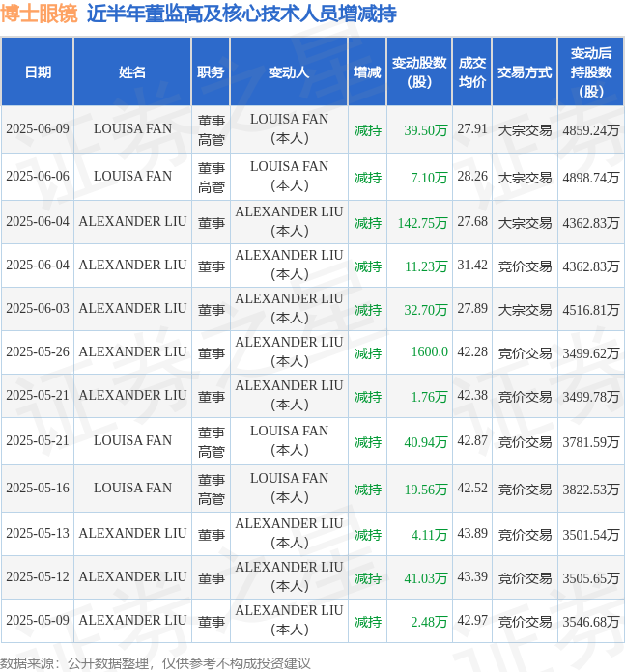625x672 pixels.
Task: Select the 姓名 column header
Action: [x=132, y=72]
